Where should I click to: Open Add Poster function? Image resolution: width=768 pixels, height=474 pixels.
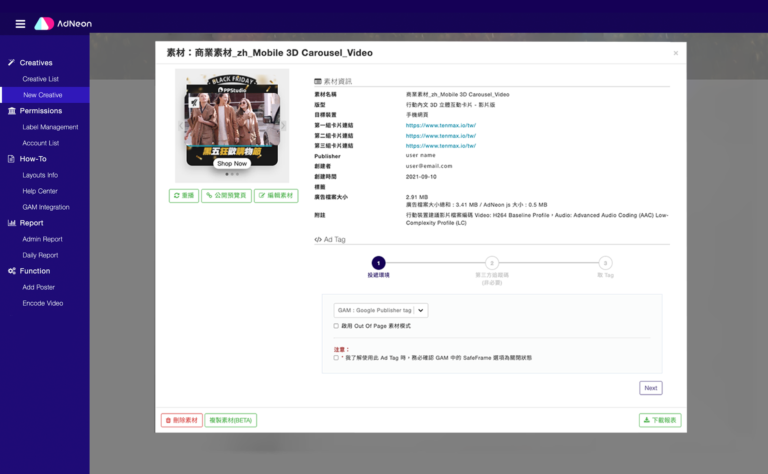38,287
